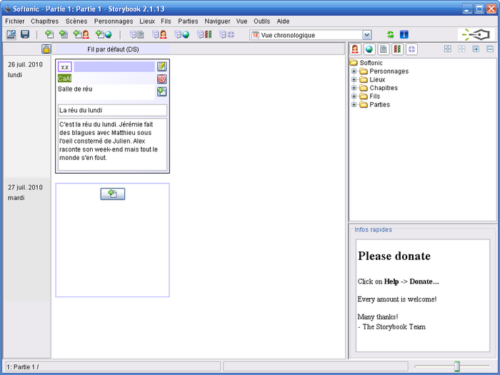Click the green refresh icon
Screen dimensions: 500x375
click(390, 34)
